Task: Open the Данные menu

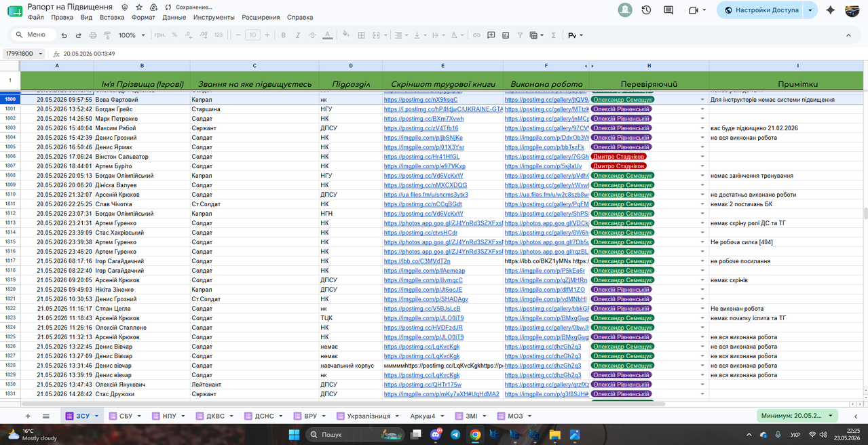Action: [174, 17]
